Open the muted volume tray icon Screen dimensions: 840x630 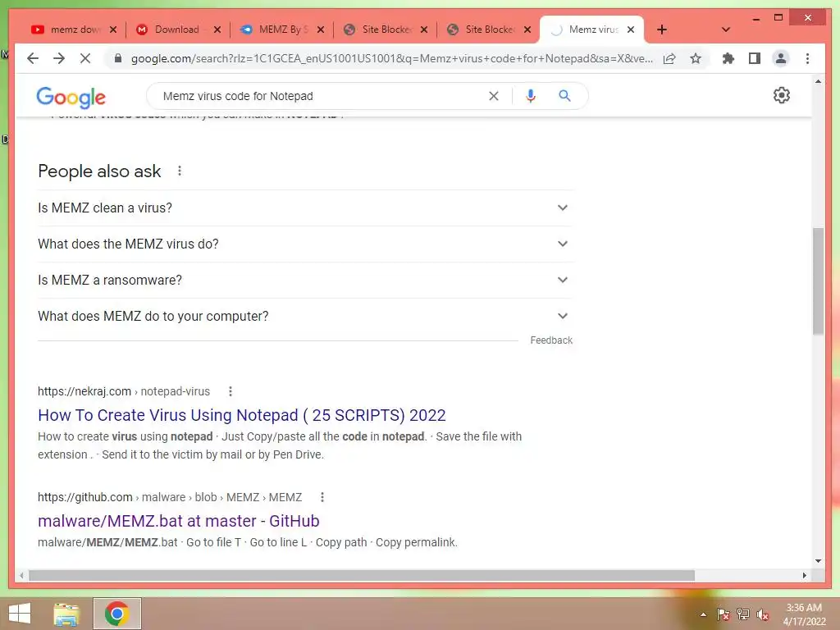point(763,614)
